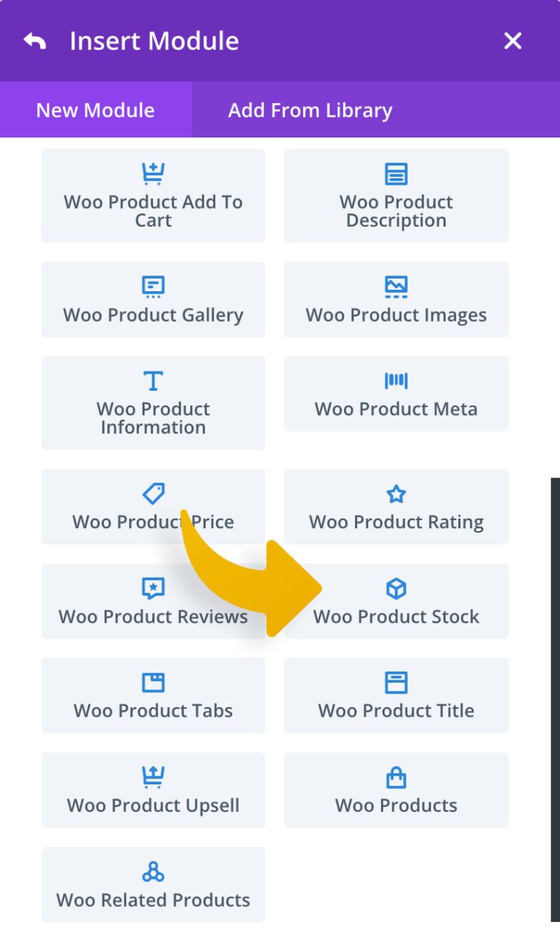Screen dimensions: 560x936
Task: Select the Woo Product Gallery icon
Action: (x=153, y=286)
